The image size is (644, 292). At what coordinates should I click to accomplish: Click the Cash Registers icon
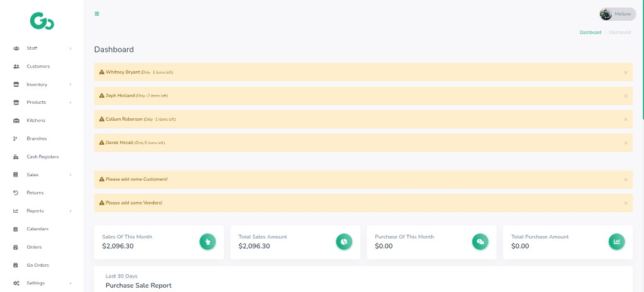16,157
